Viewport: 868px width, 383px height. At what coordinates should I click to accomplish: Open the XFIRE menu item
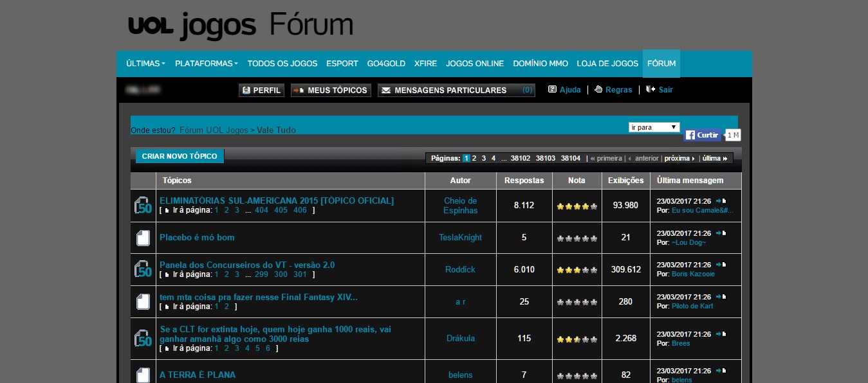(x=425, y=64)
